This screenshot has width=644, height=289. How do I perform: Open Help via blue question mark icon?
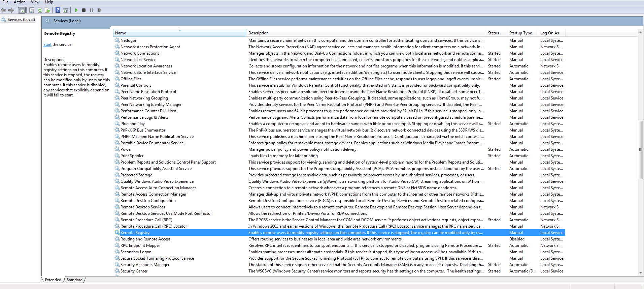click(58, 10)
